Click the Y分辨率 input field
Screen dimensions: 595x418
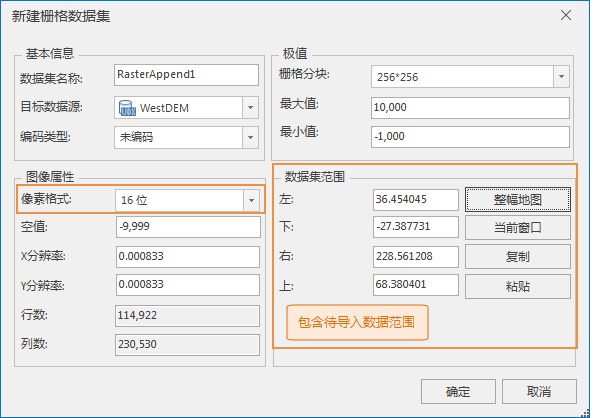pyautogui.click(x=188, y=285)
